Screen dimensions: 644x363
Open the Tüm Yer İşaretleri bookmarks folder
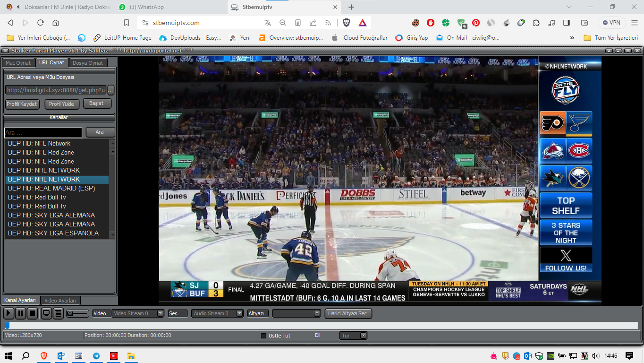[611, 38]
